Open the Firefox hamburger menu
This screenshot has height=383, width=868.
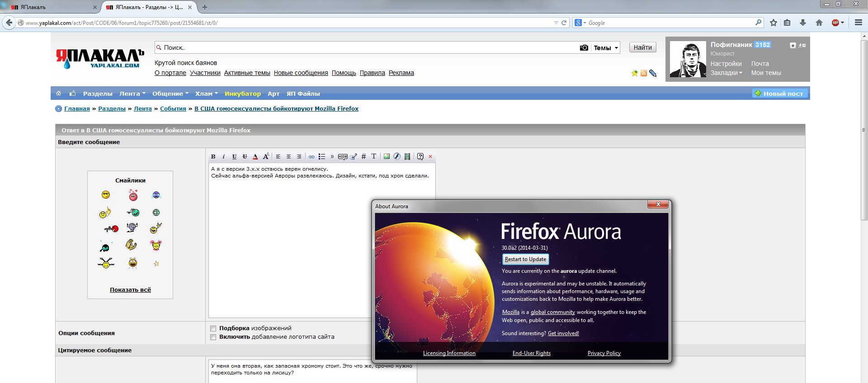pyautogui.click(x=859, y=23)
